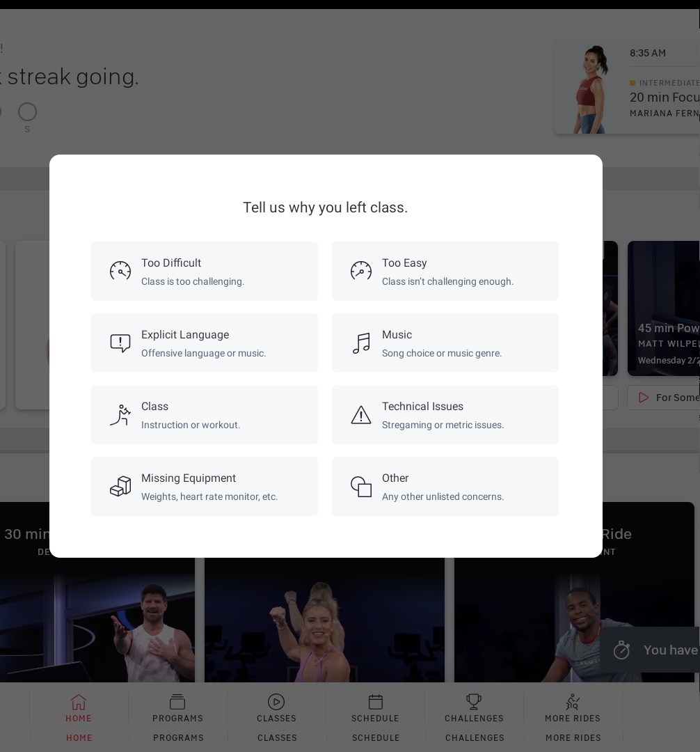Open the 45 min Power class thumbnail

tap(664, 308)
